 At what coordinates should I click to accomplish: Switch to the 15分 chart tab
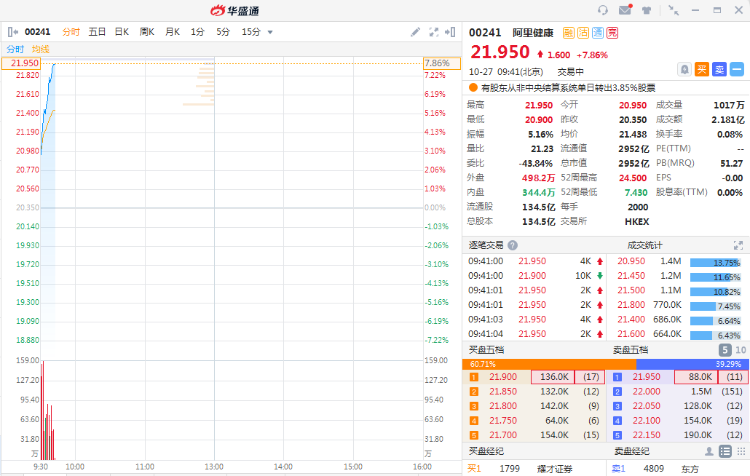pyautogui.click(x=250, y=32)
